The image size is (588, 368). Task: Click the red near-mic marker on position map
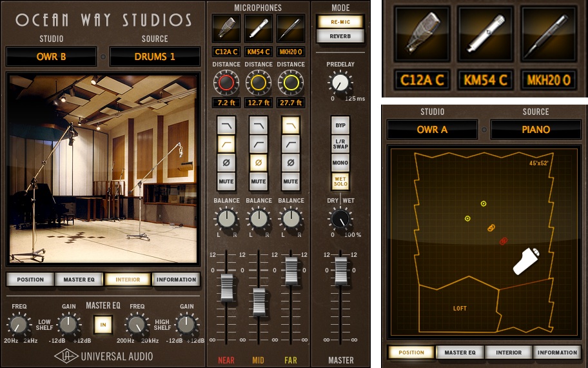504,241
